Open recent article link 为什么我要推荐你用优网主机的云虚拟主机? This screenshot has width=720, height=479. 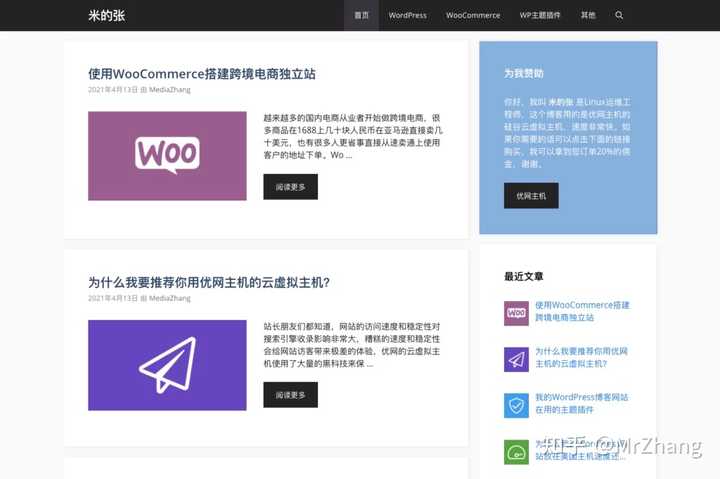point(581,357)
